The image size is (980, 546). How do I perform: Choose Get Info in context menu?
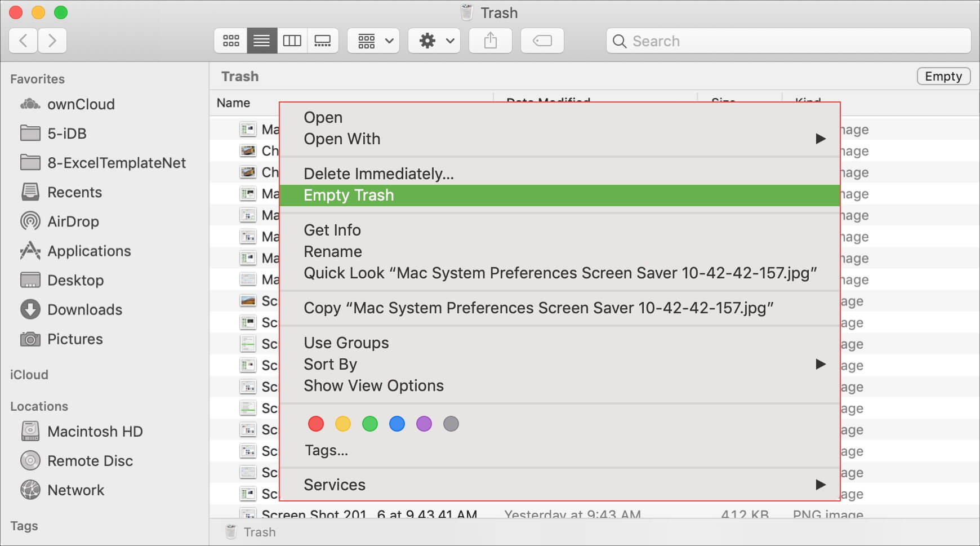[332, 230]
